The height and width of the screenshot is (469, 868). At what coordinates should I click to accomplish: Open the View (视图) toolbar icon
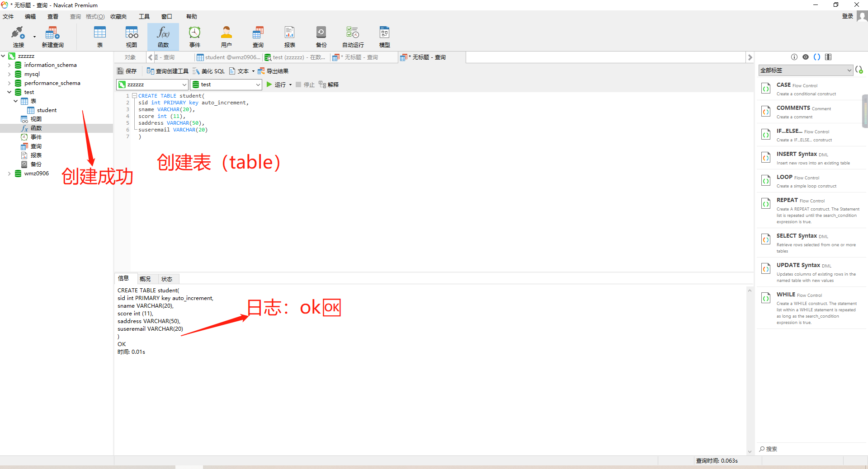(132, 37)
